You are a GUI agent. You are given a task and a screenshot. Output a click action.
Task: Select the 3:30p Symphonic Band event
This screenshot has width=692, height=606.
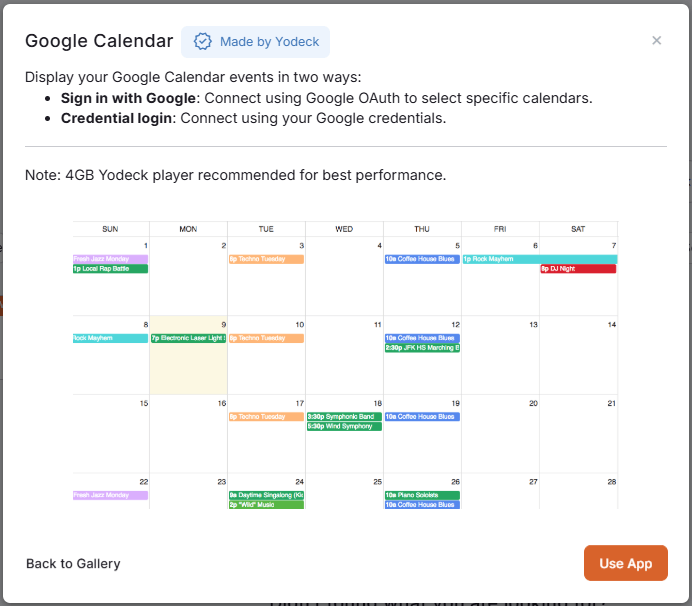[344, 417]
